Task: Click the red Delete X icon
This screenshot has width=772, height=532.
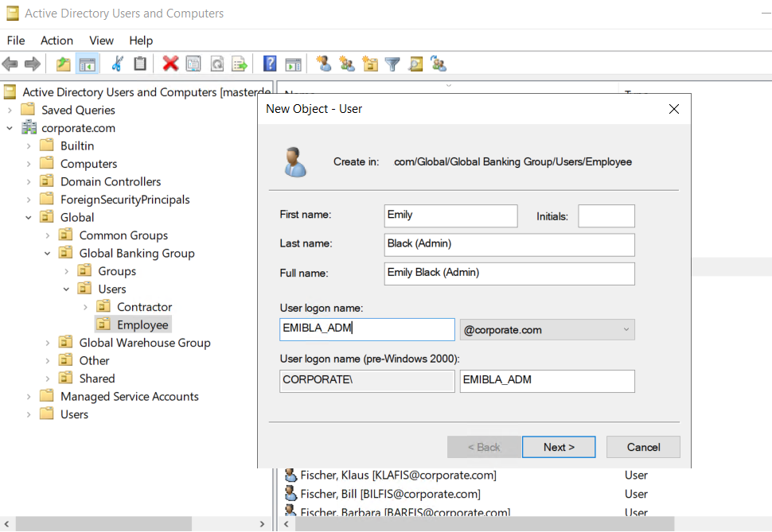Action: pyautogui.click(x=170, y=64)
